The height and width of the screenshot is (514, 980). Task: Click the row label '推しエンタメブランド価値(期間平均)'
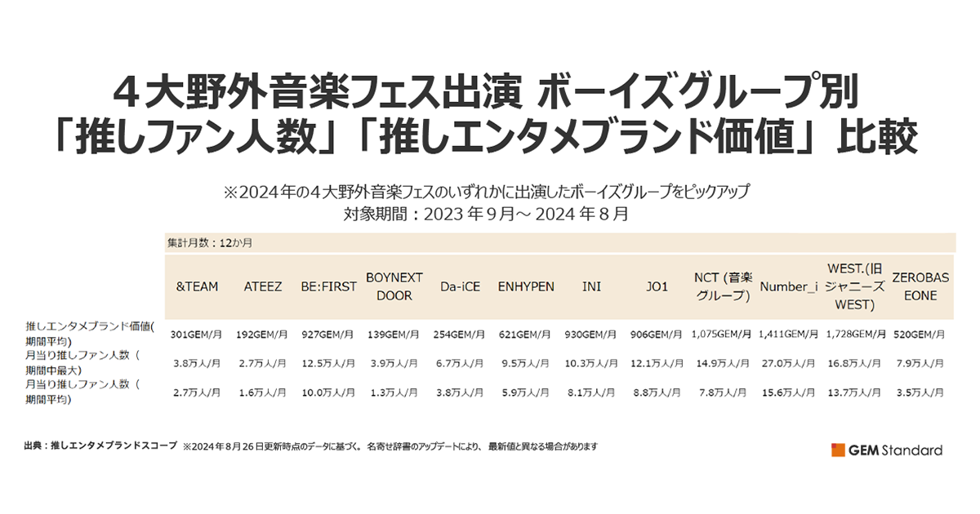(89, 334)
